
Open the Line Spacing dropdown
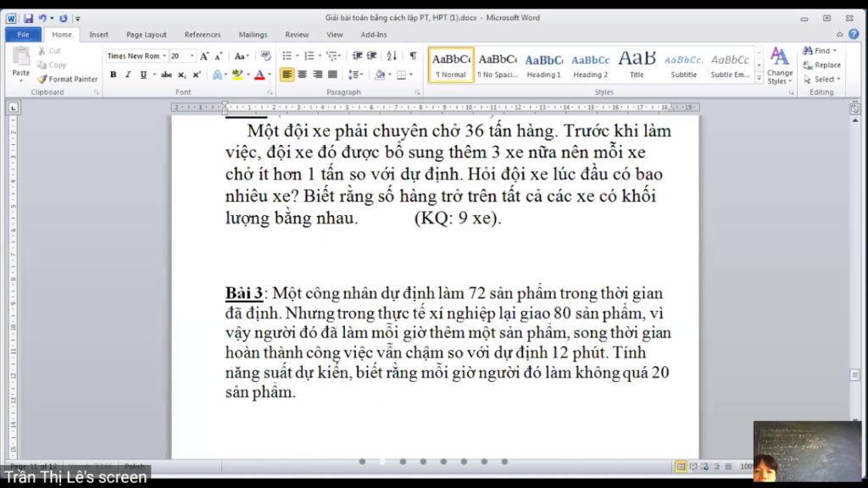tap(355, 75)
